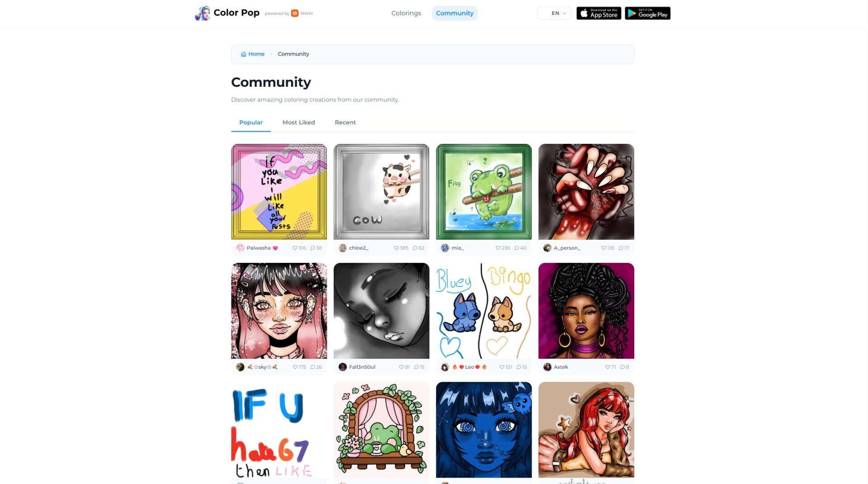Open Colorings in the top navigation
The image size is (868, 484).
pos(406,13)
